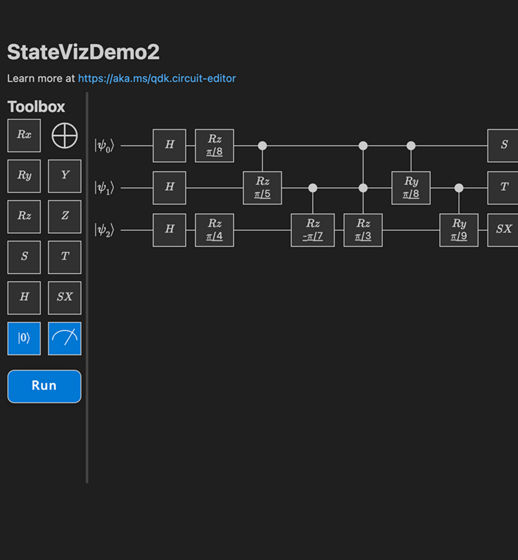Click the ψ0 control dot above Rz π/3

click(363, 146)
